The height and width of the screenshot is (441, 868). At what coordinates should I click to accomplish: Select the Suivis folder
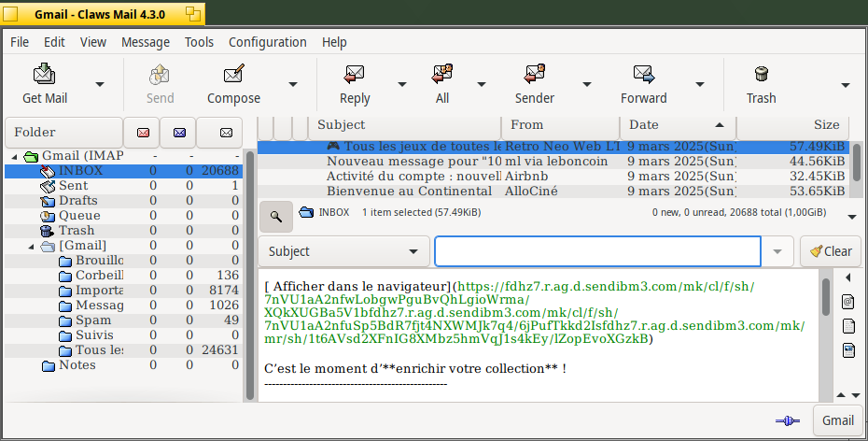pyautogui.click(x=123, y=335)
